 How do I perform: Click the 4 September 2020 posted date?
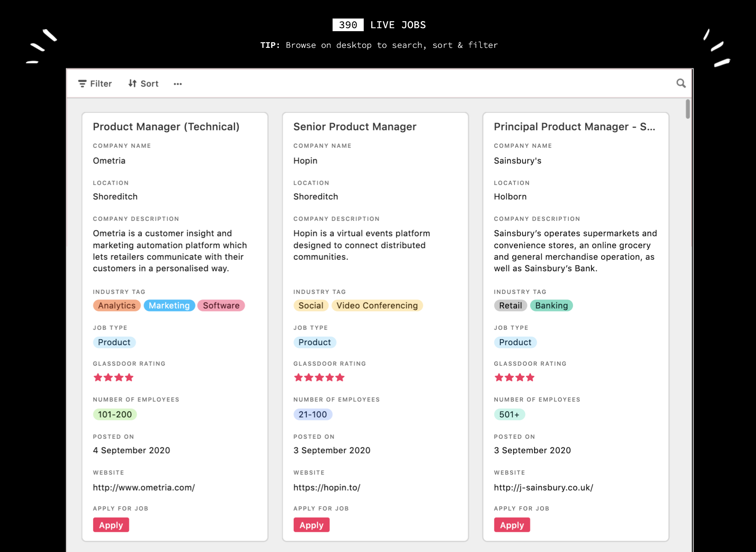click(132, 450)
